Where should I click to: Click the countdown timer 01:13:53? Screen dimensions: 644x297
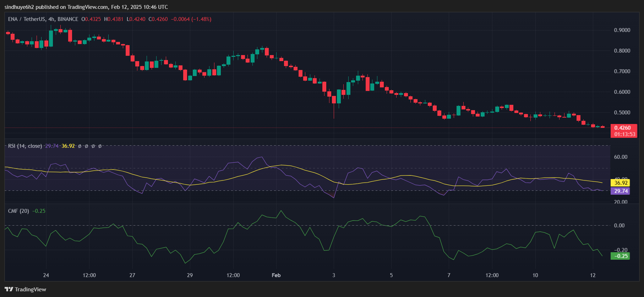[x=625, y=134]
